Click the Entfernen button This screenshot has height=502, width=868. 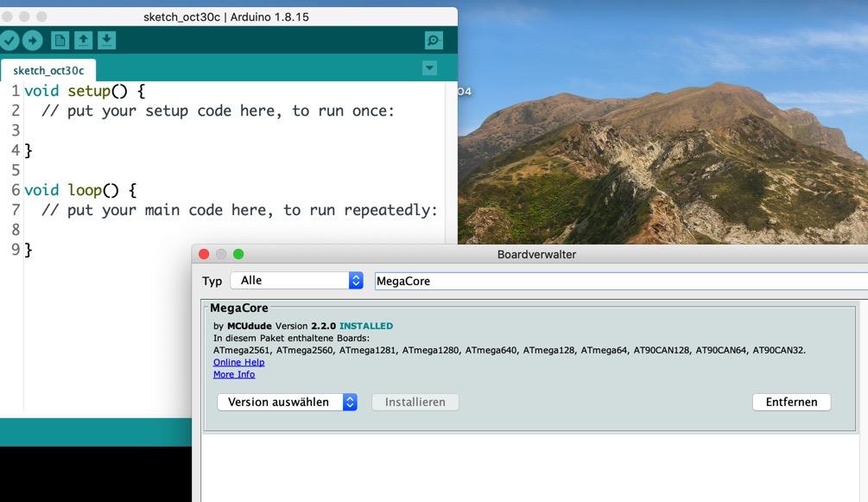(792, 403)
